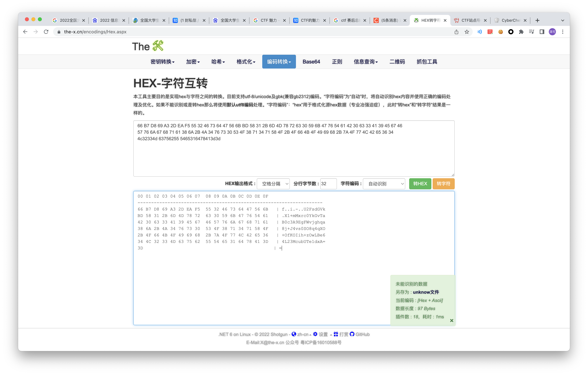Click the 粤ICP备16010588号 link

[x=321, y=342]
